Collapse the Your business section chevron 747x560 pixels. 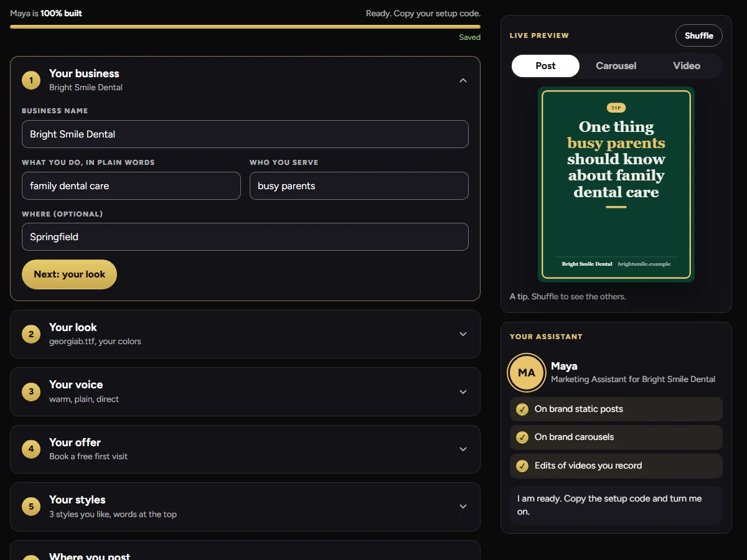click(x=463, y=80)
